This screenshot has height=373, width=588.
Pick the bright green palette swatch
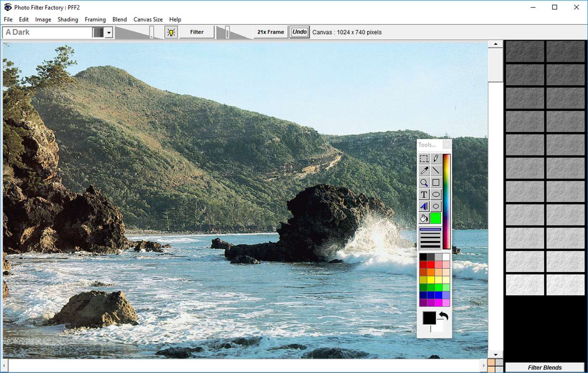(x=438, y=287)
